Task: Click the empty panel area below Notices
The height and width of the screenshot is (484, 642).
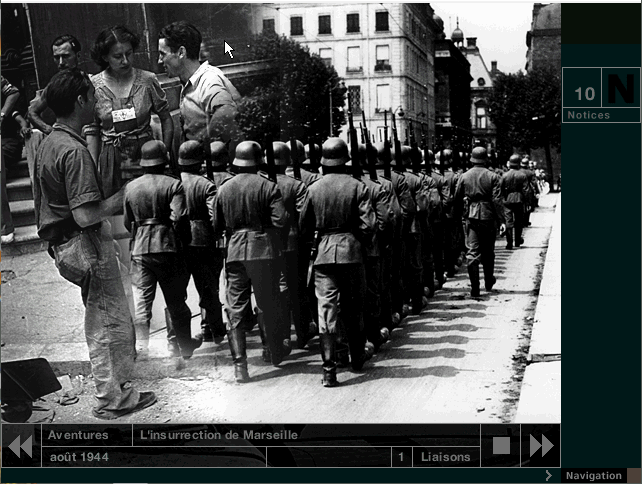Action: pyautogui.click(x=600, y=280)
